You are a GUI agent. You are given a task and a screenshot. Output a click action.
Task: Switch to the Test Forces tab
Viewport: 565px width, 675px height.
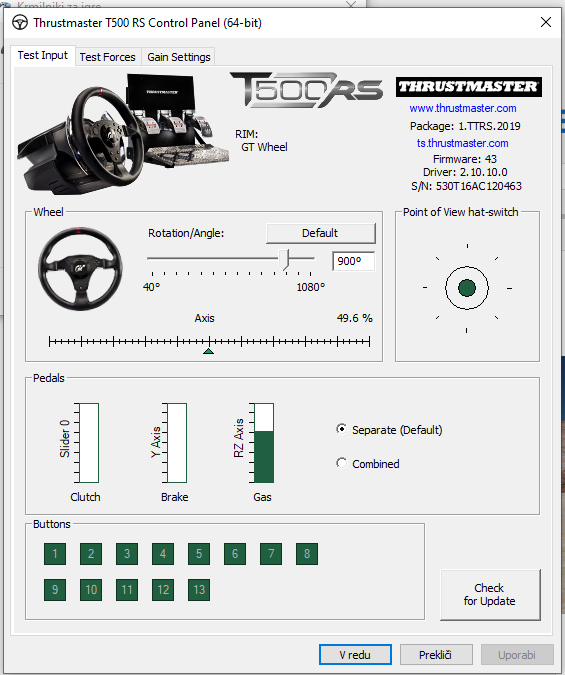107,57
